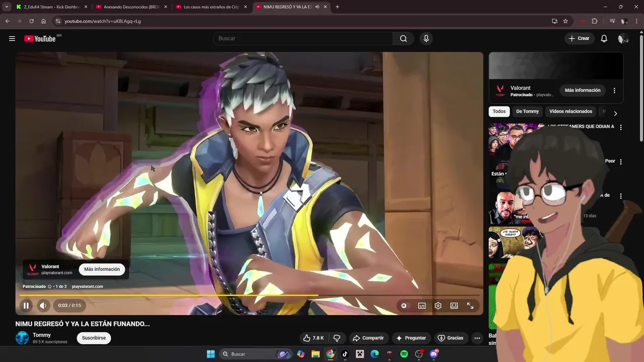Share the video via Compartir
The width and height of the screenshot is (644, 362).
(368, 338)
